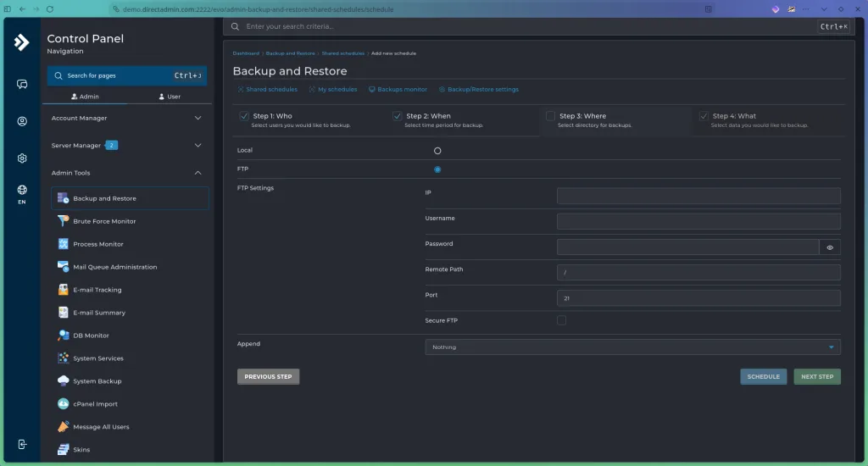
Task: Click the SCHEDULE button
Action: coord(764,376)
